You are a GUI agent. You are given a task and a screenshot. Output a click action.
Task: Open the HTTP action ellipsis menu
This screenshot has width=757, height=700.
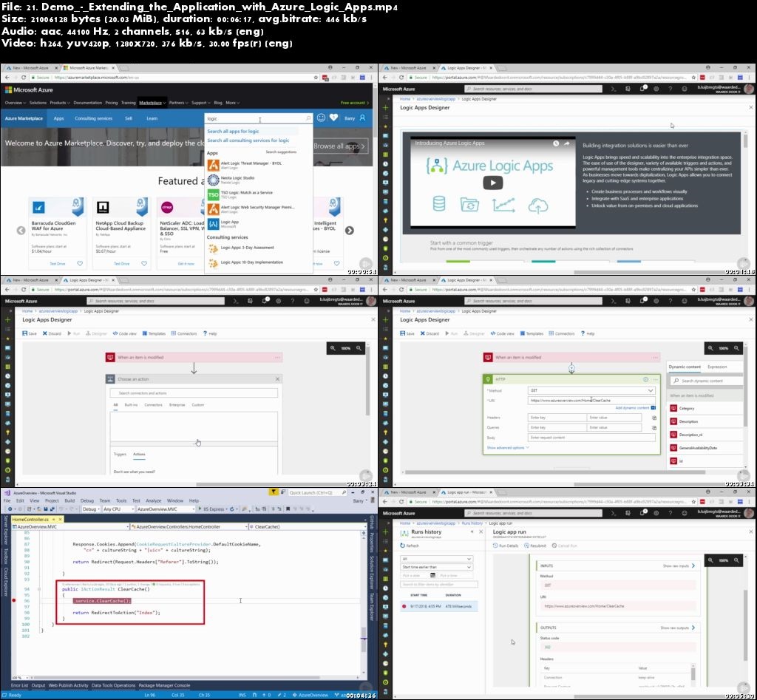(655, 379)
